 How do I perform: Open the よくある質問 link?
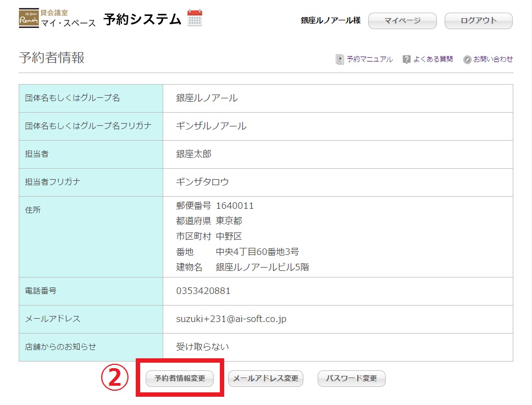click(433, 59)
